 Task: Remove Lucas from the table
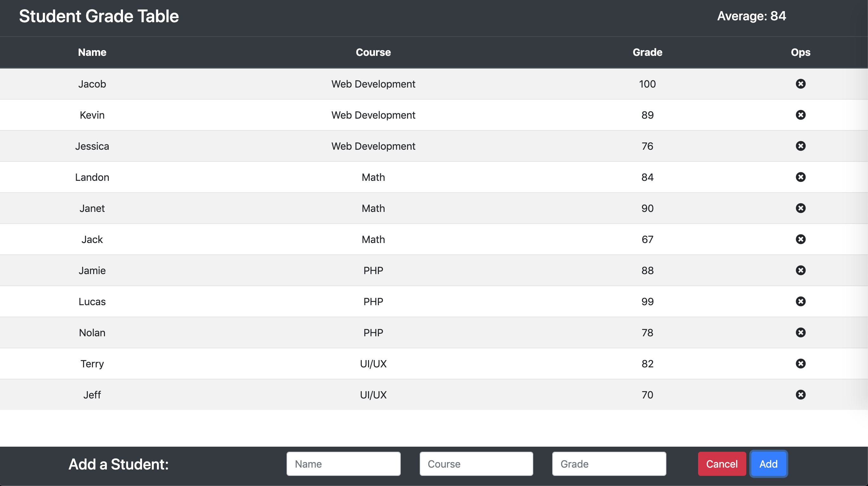pyautogui.click(x=800, y=301)
